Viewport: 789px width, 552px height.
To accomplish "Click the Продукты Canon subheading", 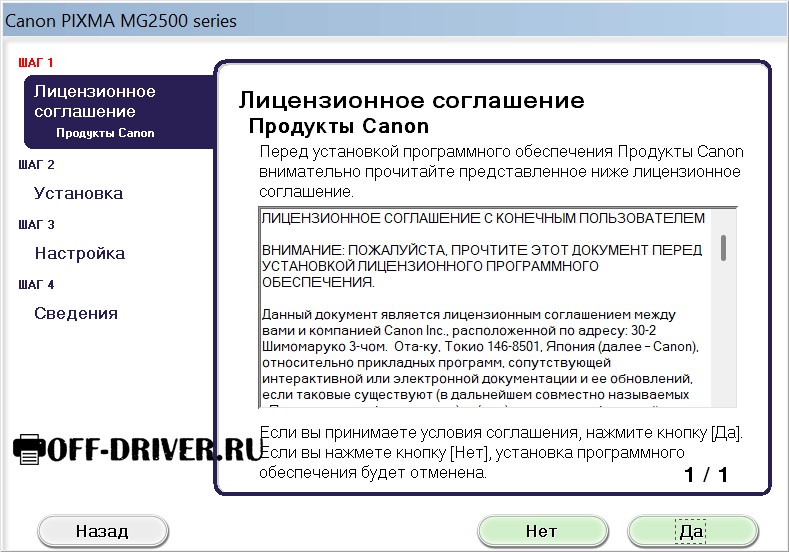I will pyautogui.click(x=339, y=126).
